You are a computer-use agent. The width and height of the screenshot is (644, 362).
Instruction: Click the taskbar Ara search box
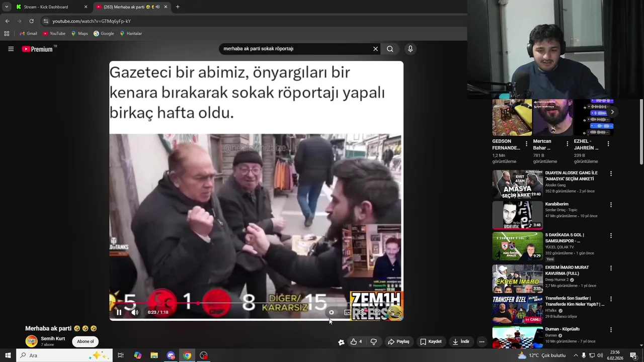[64, 355]
